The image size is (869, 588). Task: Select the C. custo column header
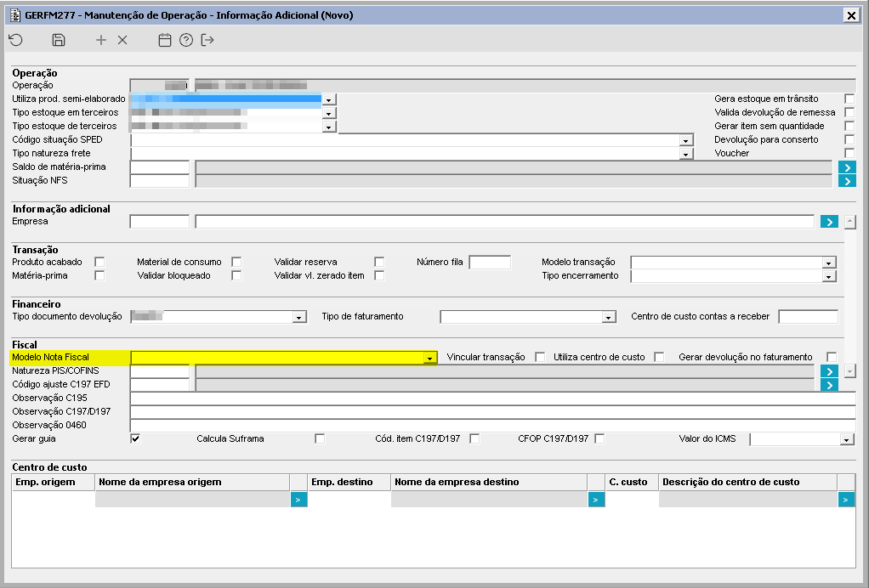(x=632, y=483)
